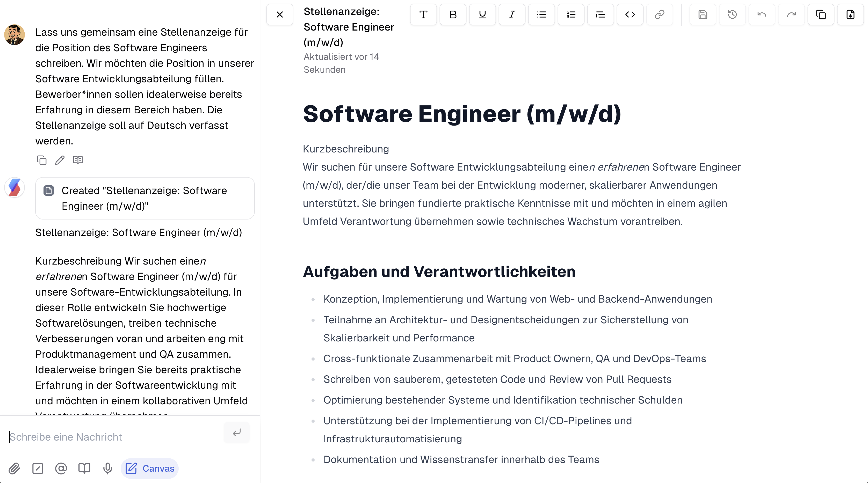Download the job posting

pyautogui.click(x=850, y=14)
